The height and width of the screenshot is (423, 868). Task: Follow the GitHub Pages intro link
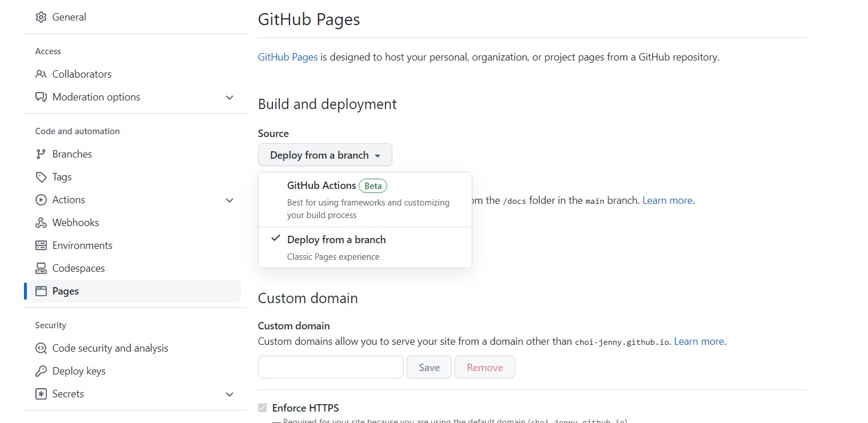coord(288,57)
